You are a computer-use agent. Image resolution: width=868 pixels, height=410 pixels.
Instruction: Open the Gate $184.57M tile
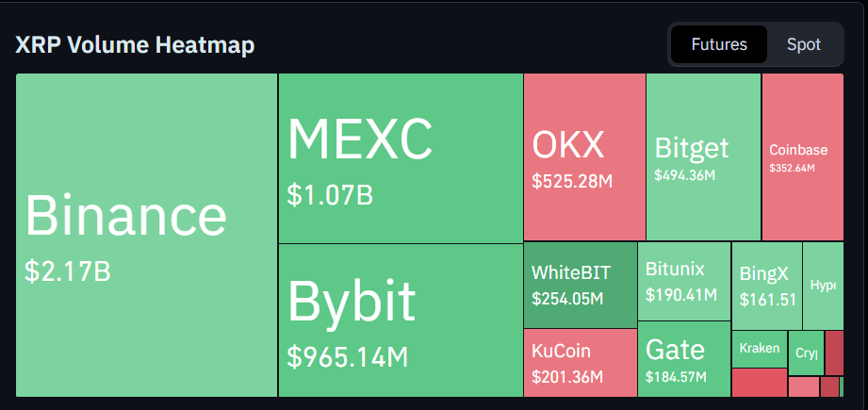pyautogui.click(x=684, y=359)
